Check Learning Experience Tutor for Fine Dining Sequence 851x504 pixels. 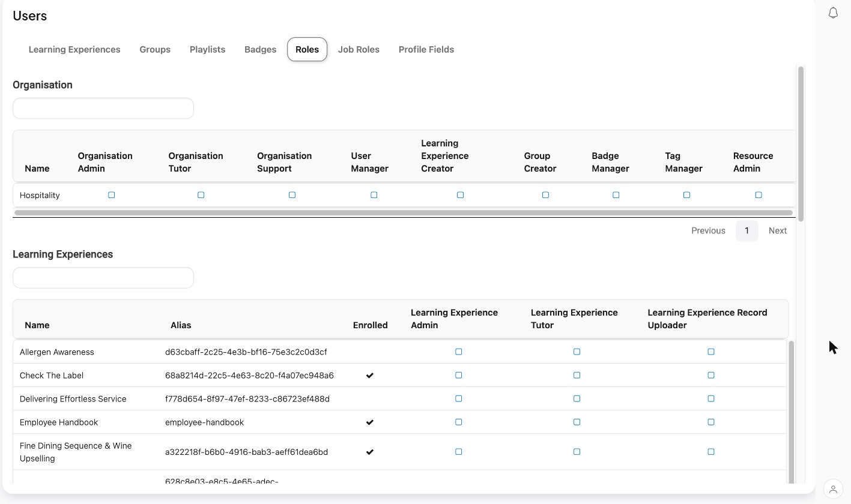[x=577, y=452]
